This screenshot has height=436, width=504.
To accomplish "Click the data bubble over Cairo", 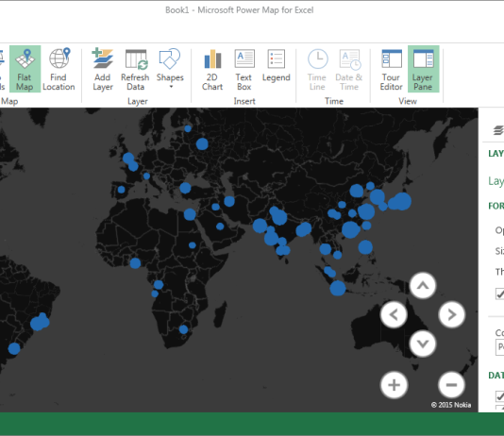I will 190,214.
